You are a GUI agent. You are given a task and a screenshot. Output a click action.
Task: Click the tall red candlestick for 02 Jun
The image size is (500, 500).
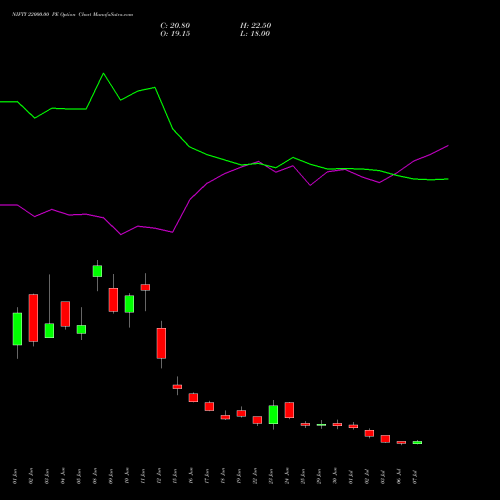pyautogui.click(x=33, y=318)
